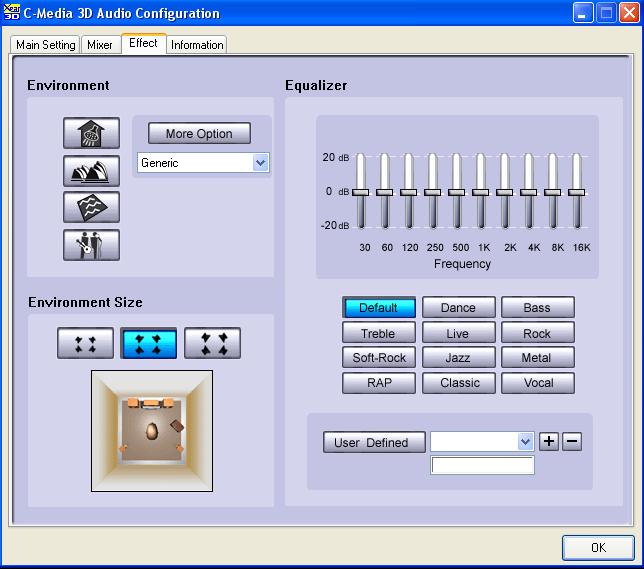The width and height of the screenshot is (644, 569).
Task: Close the C-Media Audio Configuration window
Action: pyautogui.click(x=629, y=13)
